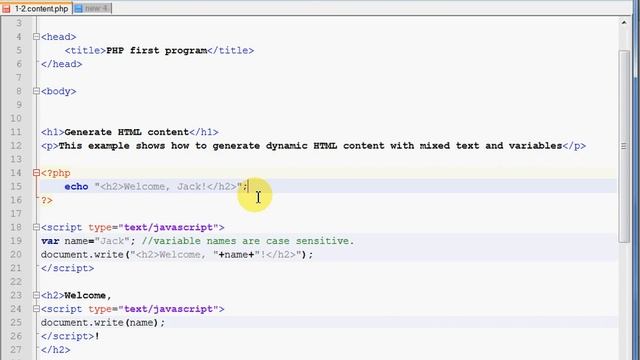Viewport: 640px width, 360px height.
Task: Click the closing head tag on line 6
Action: pyautogui.click(x=62, y=64)
